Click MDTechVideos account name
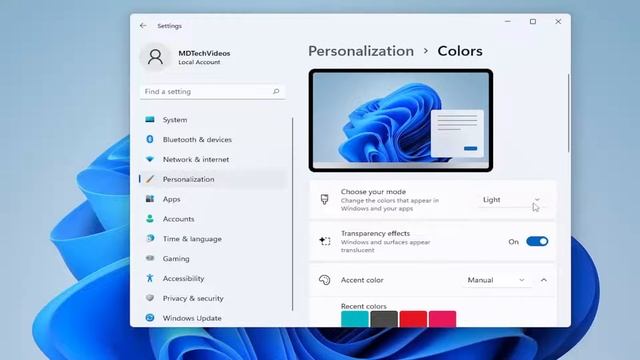The image size is (640, 360). pos(204,53)
